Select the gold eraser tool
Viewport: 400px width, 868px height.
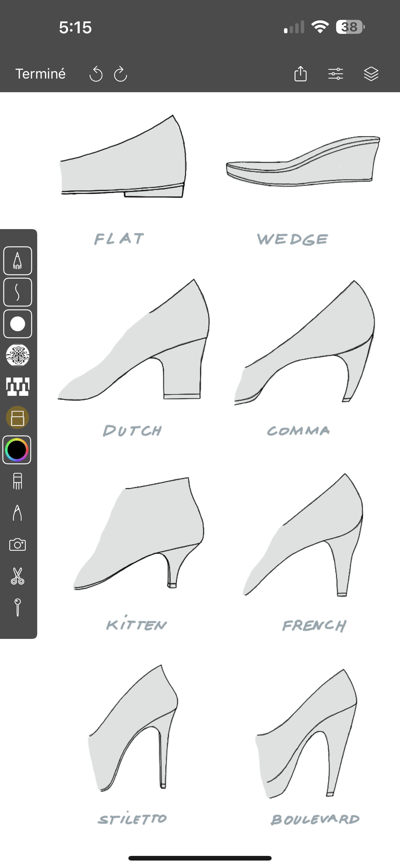tap(17, 418)
